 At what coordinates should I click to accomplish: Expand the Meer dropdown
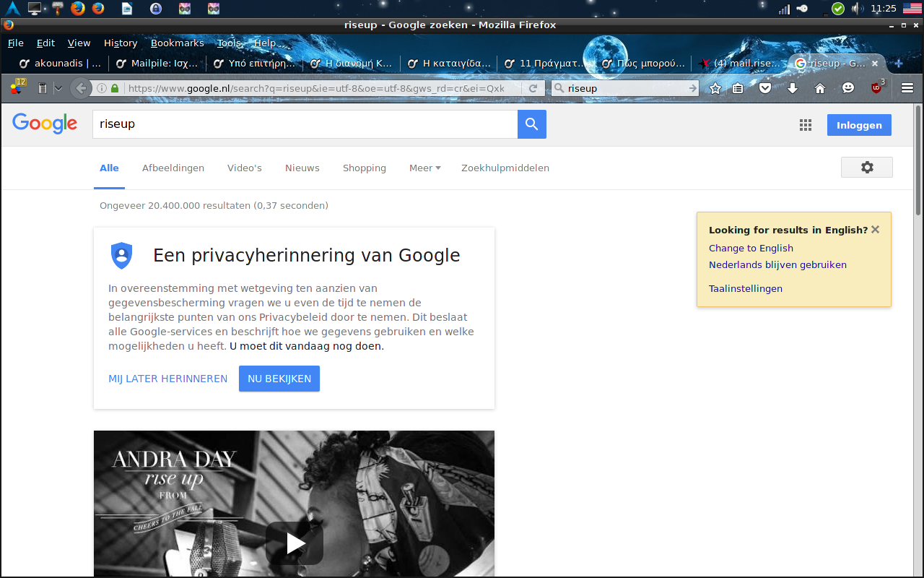[x=424, y=168]
